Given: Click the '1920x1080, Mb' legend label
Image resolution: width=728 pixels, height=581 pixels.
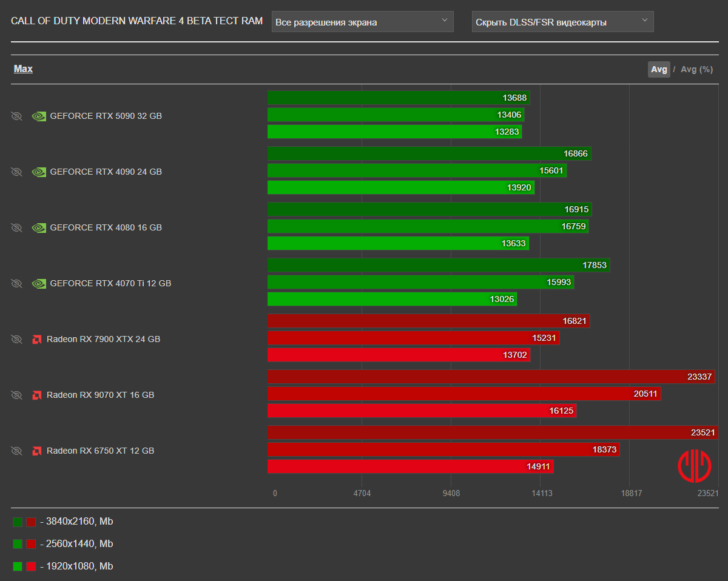Looking at the screenshot, I should [79, 566].
